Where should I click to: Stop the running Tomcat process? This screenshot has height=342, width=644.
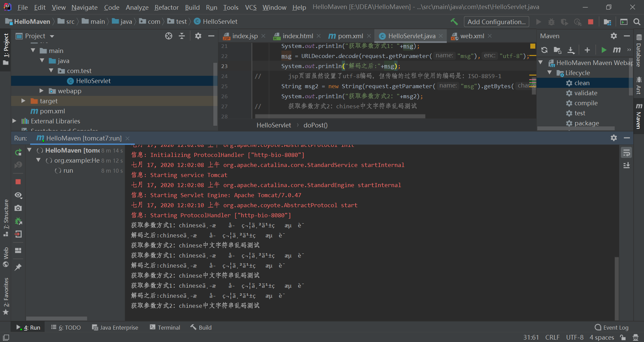click(x=18, y=182)
